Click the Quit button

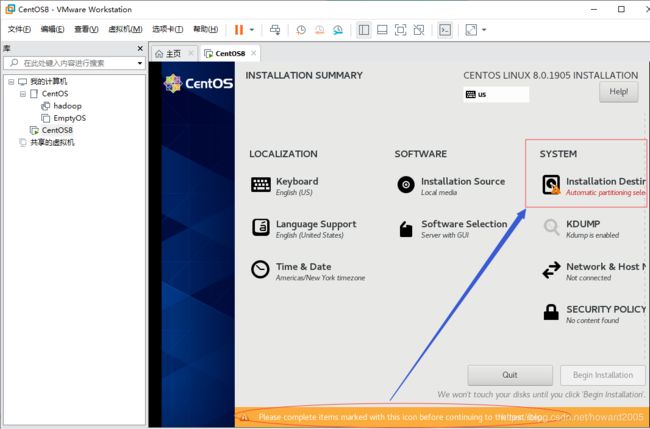pos(510,375)
